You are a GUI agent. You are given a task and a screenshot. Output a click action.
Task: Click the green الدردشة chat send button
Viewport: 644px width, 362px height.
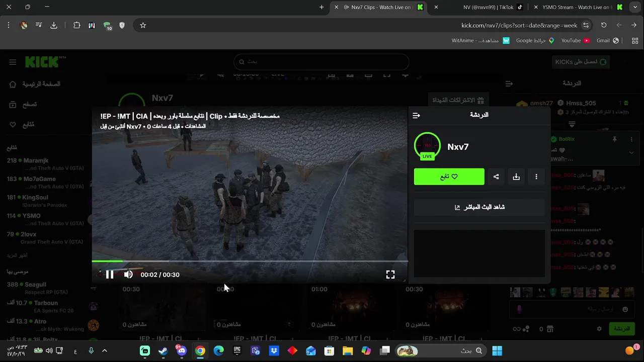[x=622, y=329]
